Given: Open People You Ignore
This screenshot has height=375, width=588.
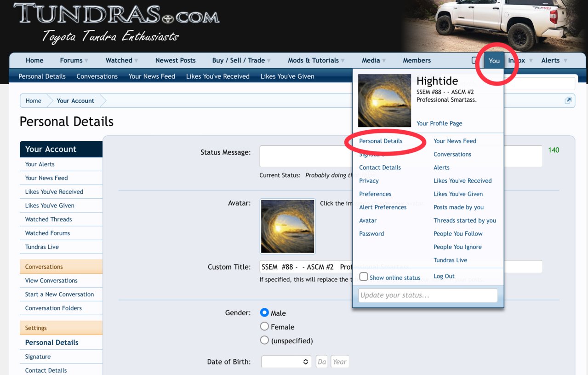Looking at the screenshot, I should [457, 247].
